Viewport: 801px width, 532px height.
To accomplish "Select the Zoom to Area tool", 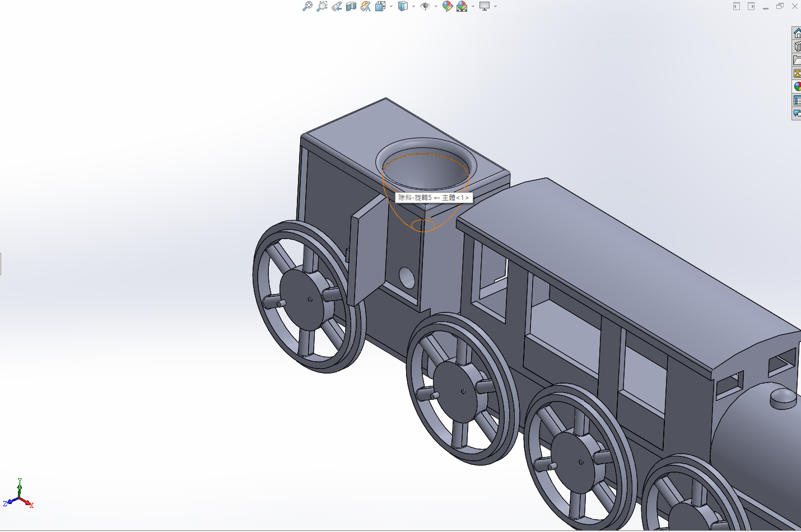I will click(322, 6).
